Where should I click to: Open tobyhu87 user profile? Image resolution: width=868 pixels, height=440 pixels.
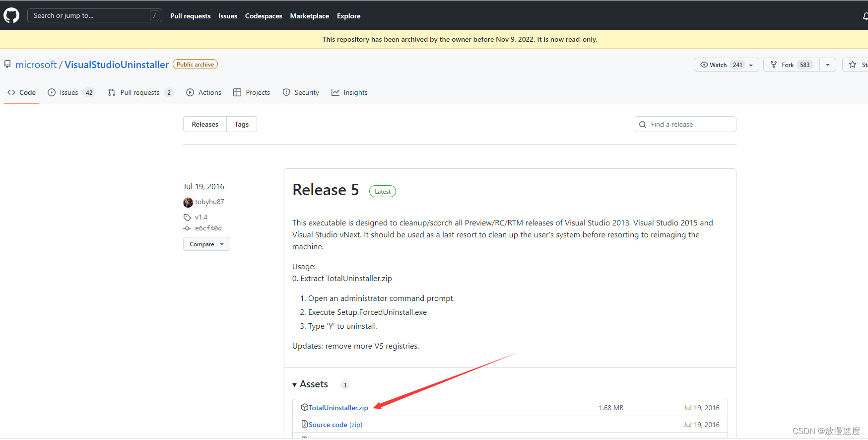209,202
